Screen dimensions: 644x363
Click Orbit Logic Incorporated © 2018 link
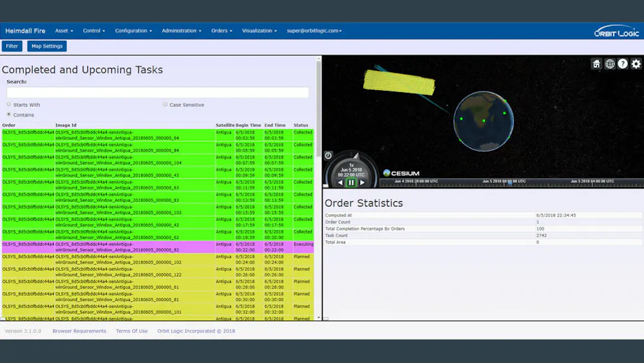point(196,331)
